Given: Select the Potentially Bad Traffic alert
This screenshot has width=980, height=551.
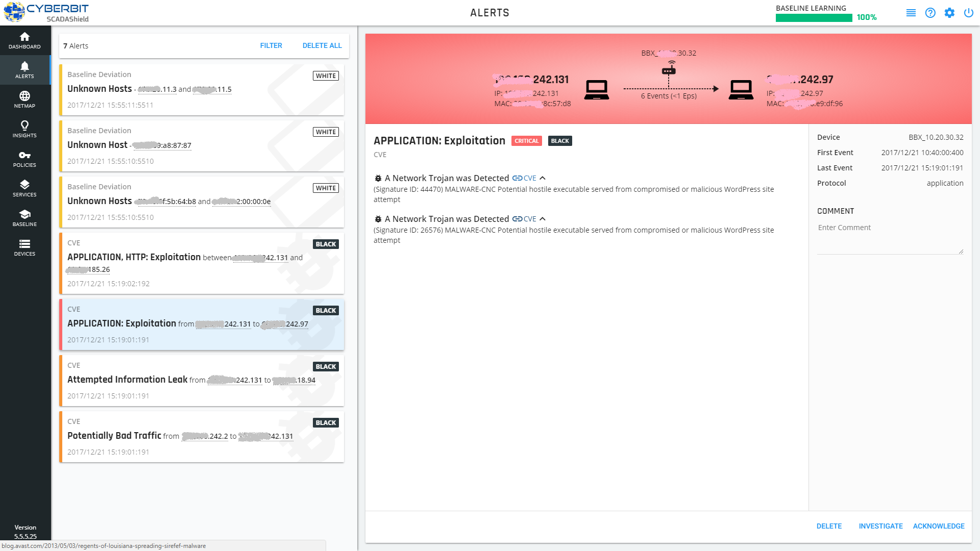Looking at the screenshot, I should click(202, 436).
